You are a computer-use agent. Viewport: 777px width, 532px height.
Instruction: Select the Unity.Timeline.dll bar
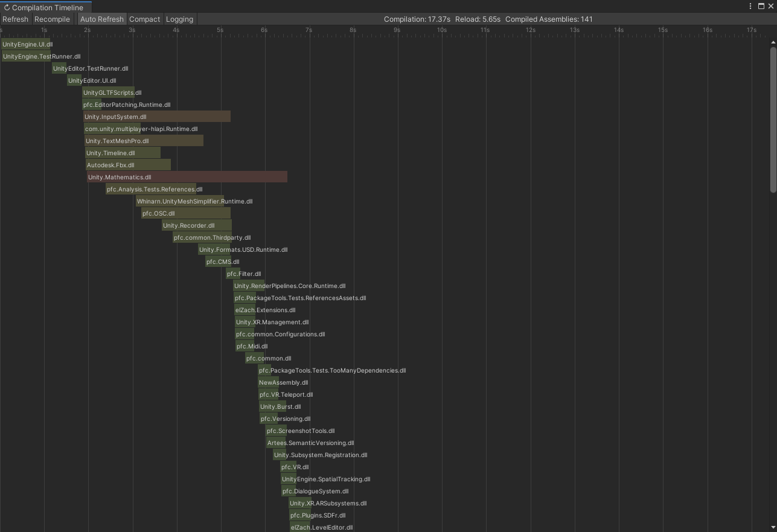click(123, 153)
